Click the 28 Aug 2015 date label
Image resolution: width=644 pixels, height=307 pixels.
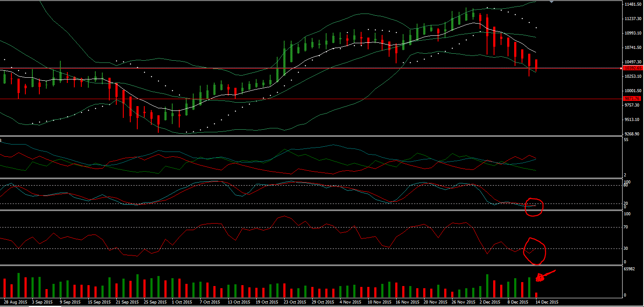pos(14,302)
